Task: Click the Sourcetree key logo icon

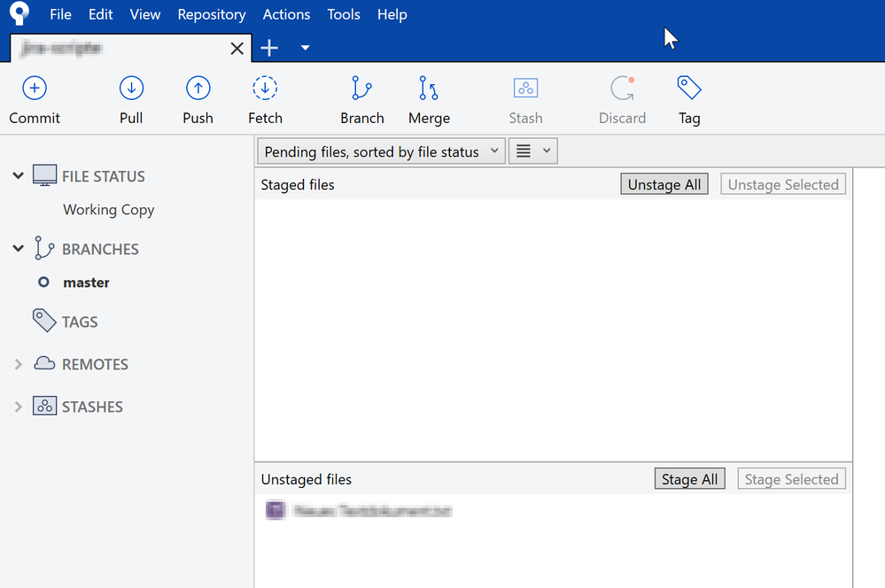Action: [x=18, y=14]
